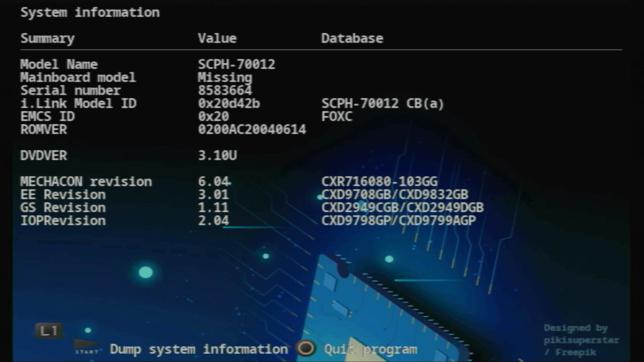Click the Value column header
The width and height of the screenshot is (644, 362).
[217, 38]
